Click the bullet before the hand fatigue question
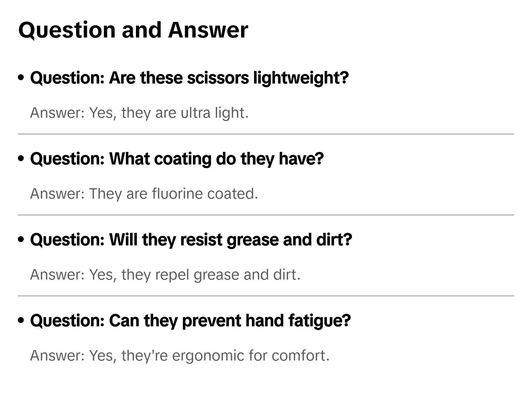The image size is (532, 398). tap(21, 320)
